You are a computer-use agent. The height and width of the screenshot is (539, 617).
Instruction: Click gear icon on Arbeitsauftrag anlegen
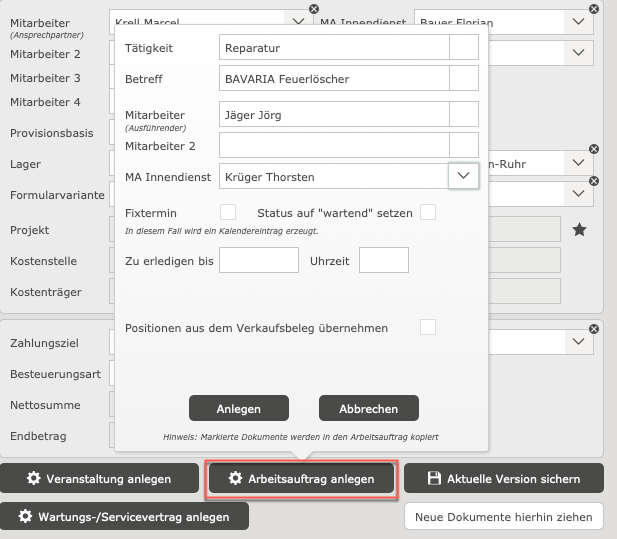235,478
